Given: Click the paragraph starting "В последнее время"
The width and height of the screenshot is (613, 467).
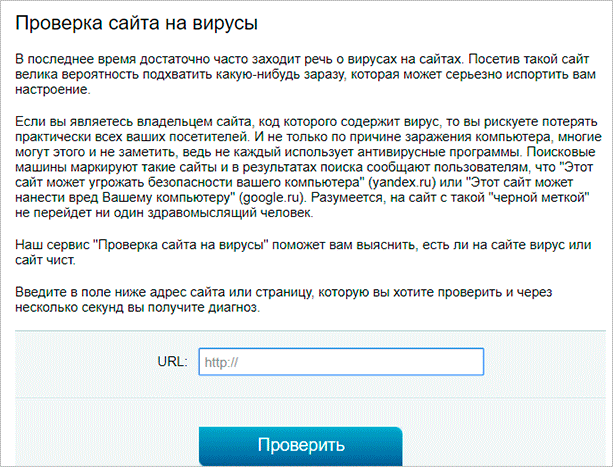Looking at the screenshot, I should click(x=300, y=75).
